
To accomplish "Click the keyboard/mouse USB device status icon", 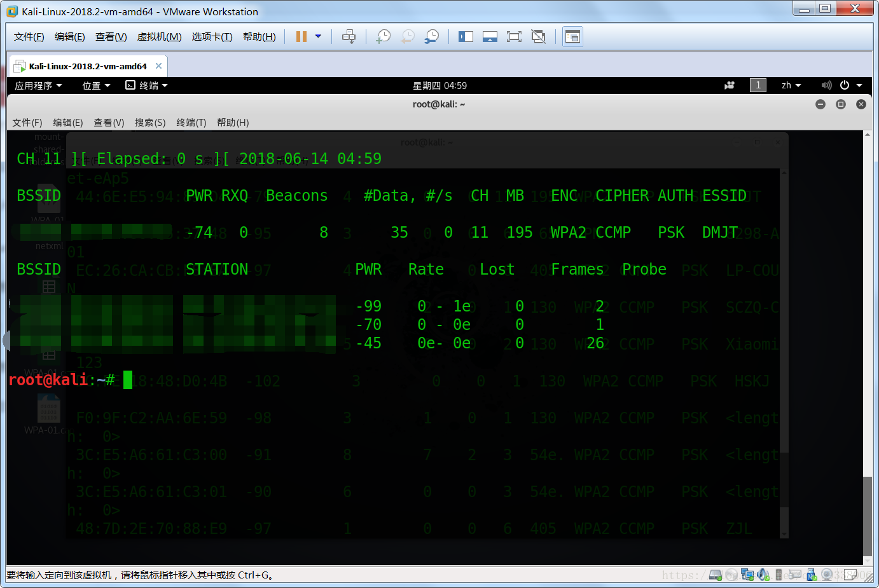I will (794, 574).
